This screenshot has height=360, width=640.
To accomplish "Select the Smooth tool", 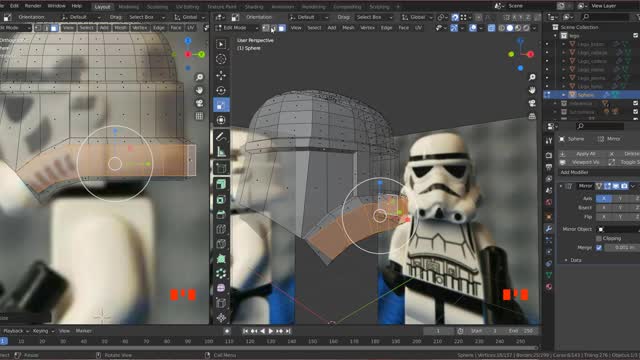I will tap(221, 288).
